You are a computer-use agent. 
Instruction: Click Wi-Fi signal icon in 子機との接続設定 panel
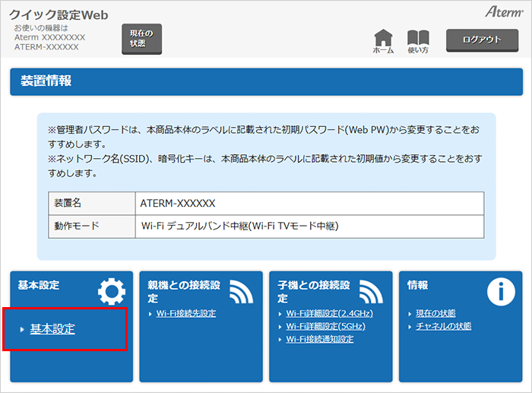[x=371, y=292]
